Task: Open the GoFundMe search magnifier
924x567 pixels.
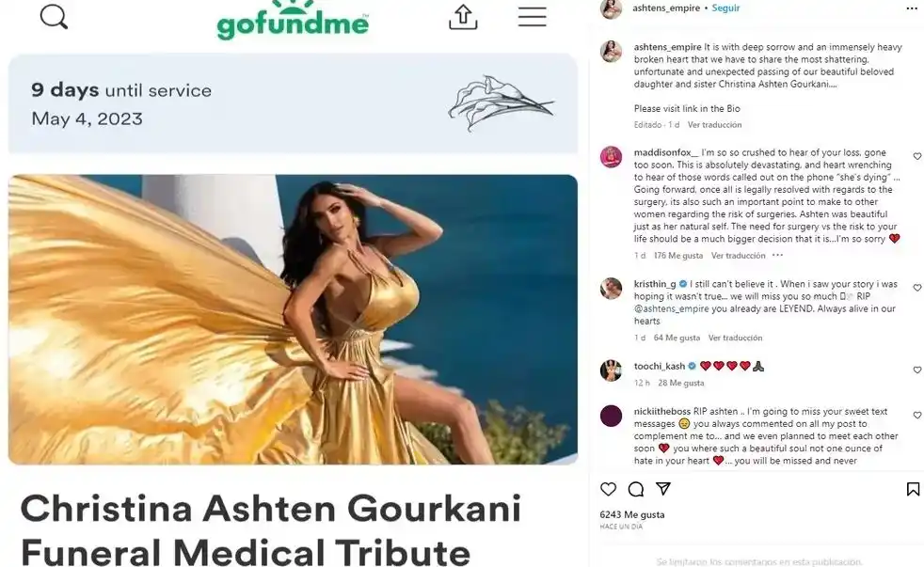Action: (54, 17)
